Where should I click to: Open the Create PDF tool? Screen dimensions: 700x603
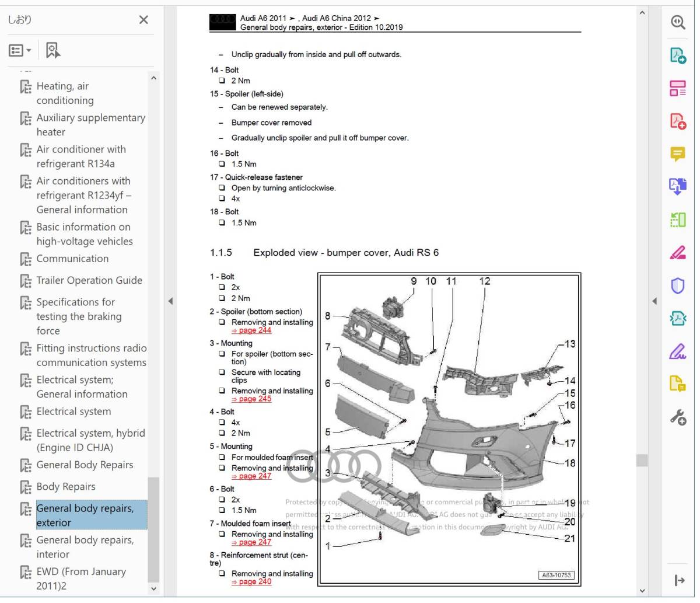tap(677, 121)
